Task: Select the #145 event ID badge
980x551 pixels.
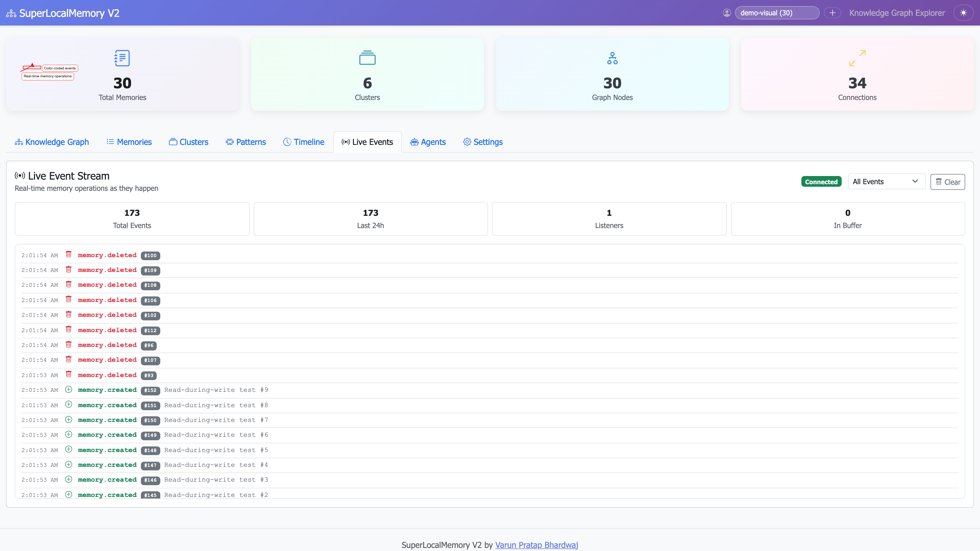Action: click(151, 495)
